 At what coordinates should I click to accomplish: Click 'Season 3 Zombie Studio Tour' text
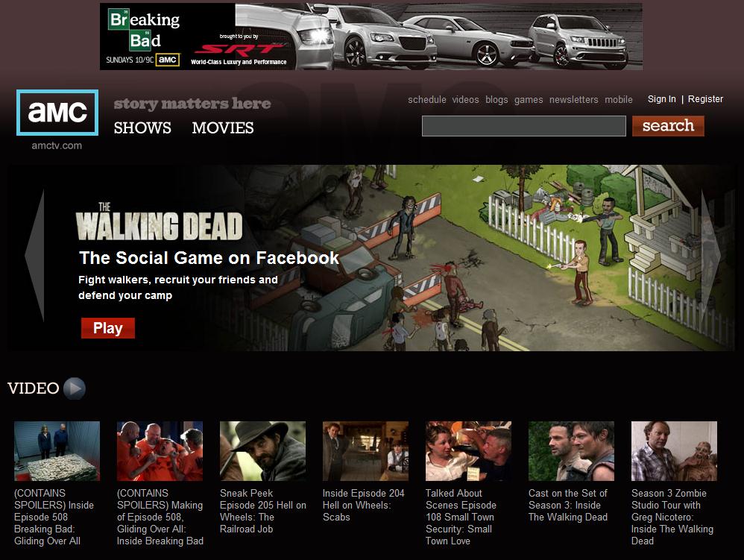[672, 517]
